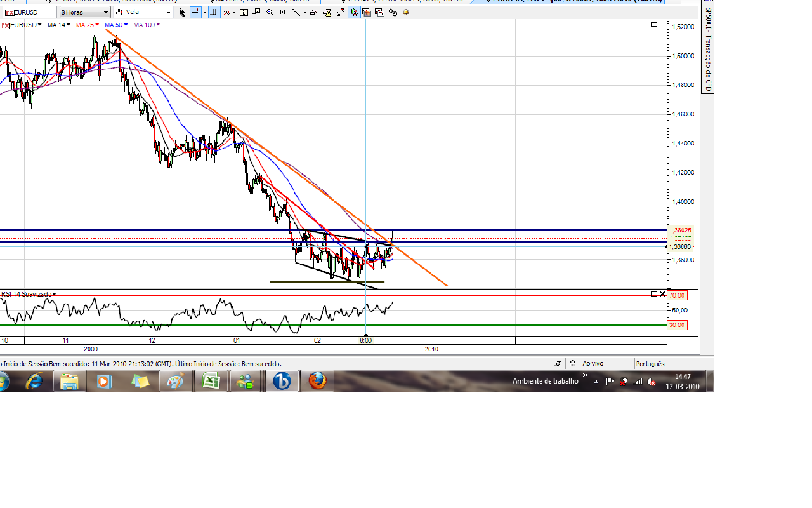Open Excel from the taskbar
Viewport: 812px width, 508px height.
point(211,381)
